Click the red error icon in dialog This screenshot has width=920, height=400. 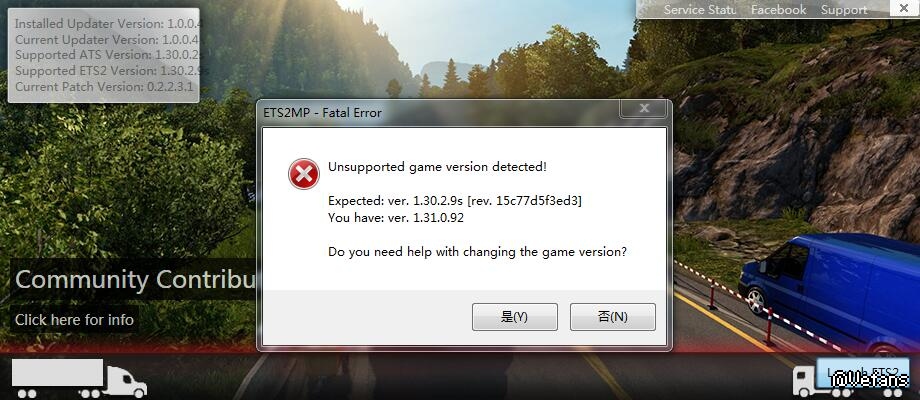click(x=303, y=174)
